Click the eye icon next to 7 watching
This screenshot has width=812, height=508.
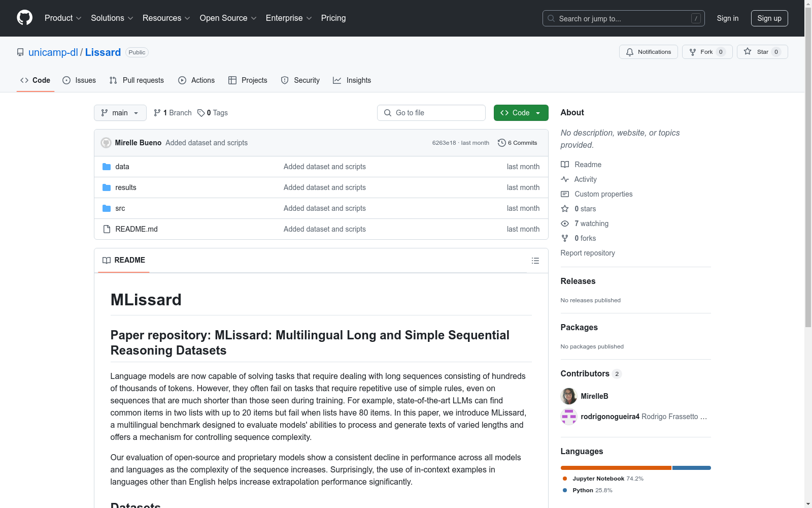pyautogui.click(x=565, y=224)
